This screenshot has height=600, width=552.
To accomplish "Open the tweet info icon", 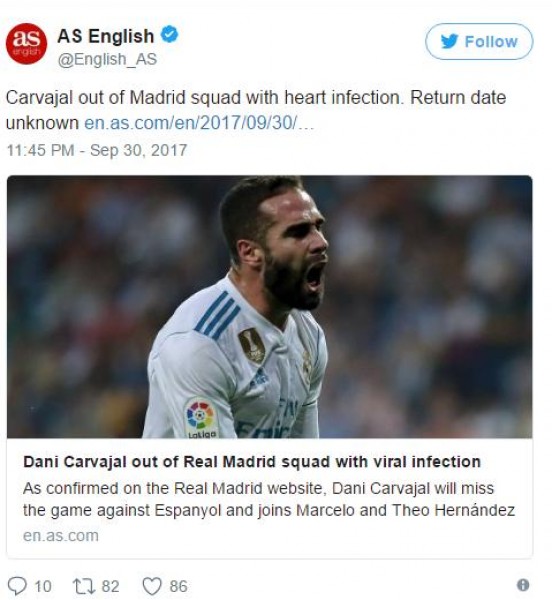I will 523,585.
